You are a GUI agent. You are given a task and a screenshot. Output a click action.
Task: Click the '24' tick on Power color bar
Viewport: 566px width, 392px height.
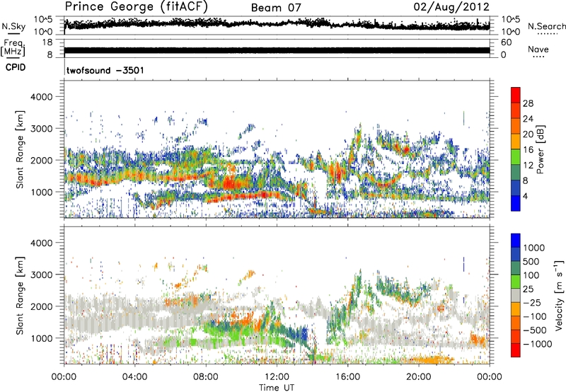point(528,119)
